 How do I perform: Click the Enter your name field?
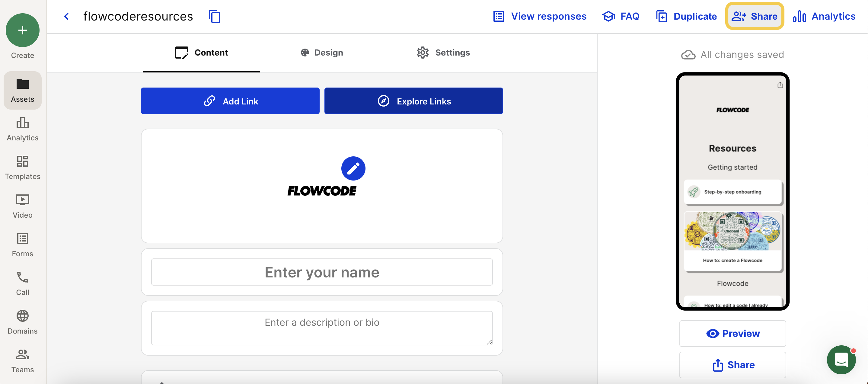click(x=322, y=272)
